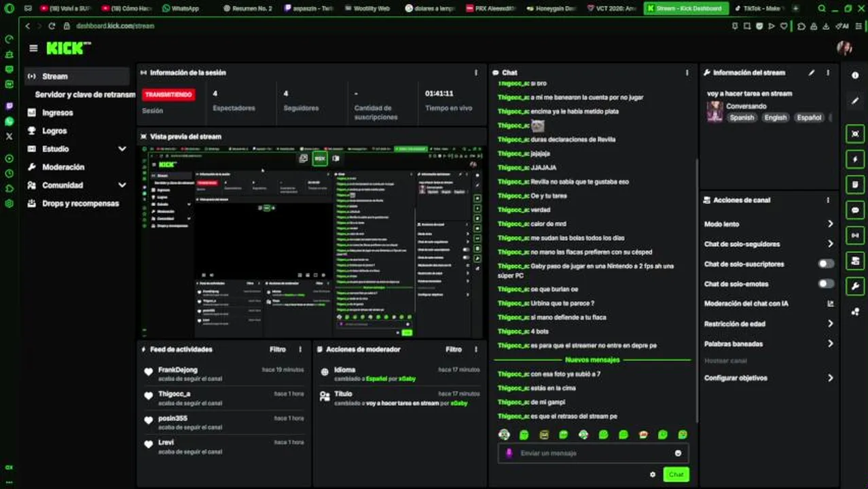The image size is (868, 489).
Task: Open Palabras baneadas chevron
Action: 830,344
